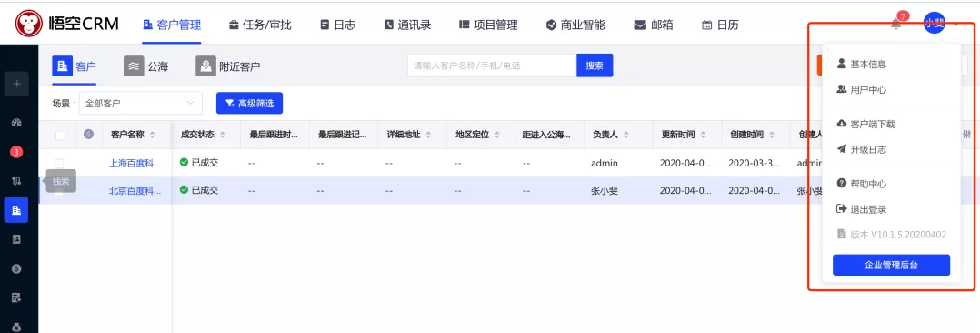Click green 已成交 check icon for 北京百度科
This screenshot has width=980, height=333.
[x=184, y=189]
